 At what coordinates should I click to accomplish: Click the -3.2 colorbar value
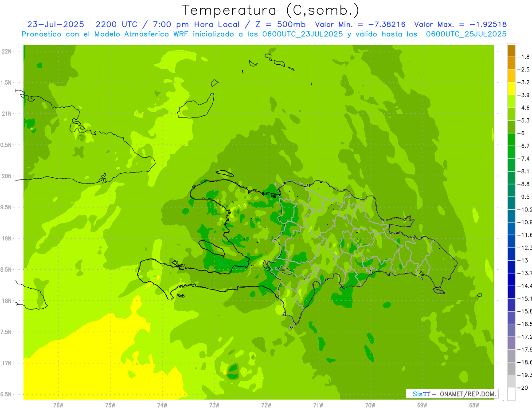coord(524,82)
